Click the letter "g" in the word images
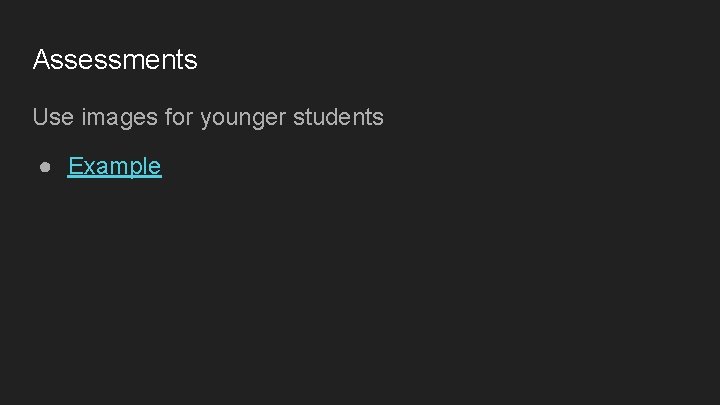This screenshot has height=405, width=720. (x=128, y=120)
